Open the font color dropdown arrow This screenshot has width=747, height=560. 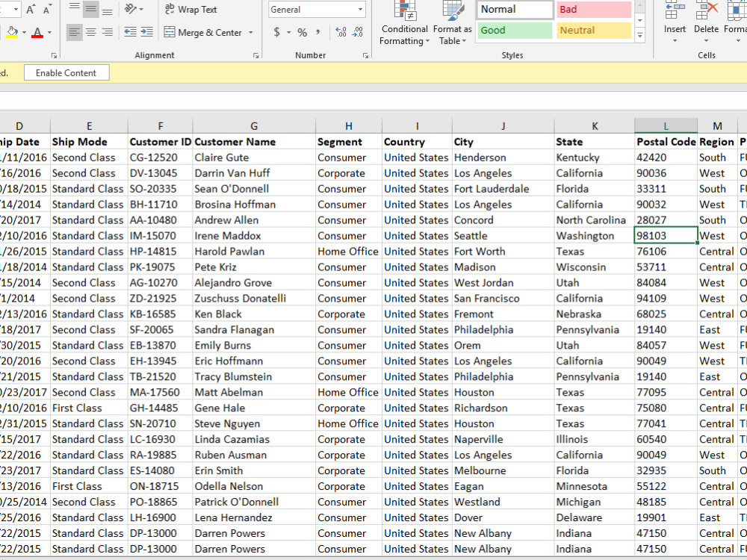tap(49, 32)
